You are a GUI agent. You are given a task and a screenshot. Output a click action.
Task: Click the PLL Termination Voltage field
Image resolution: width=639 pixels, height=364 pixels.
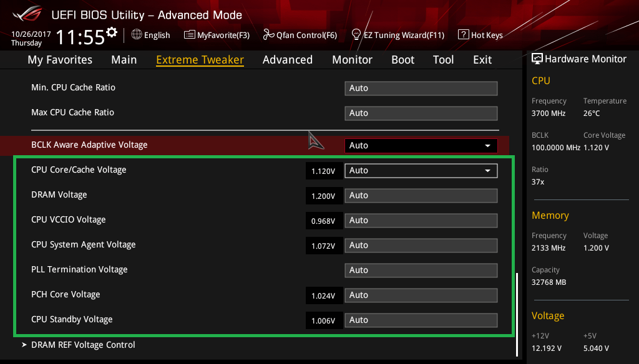tap(421, 271)
